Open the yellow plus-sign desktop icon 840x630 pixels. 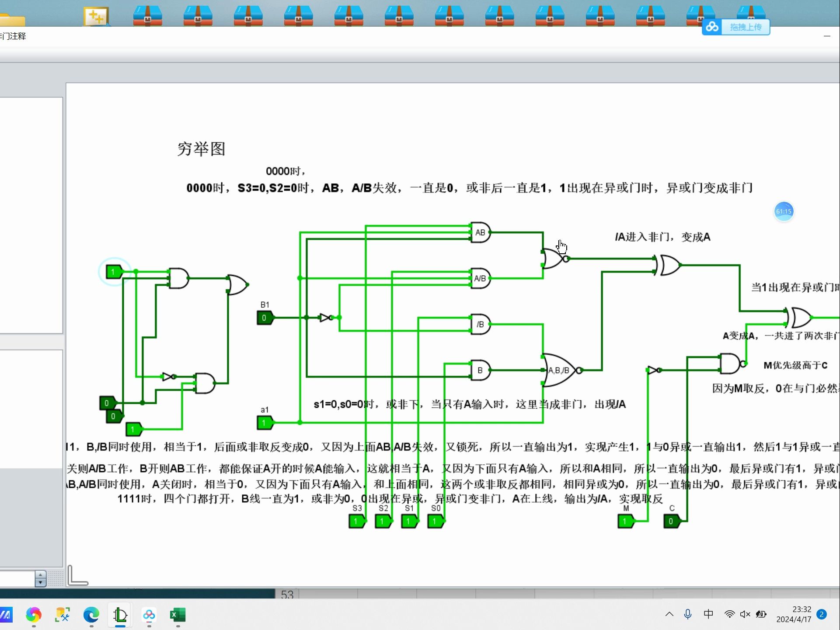(96, 17)
